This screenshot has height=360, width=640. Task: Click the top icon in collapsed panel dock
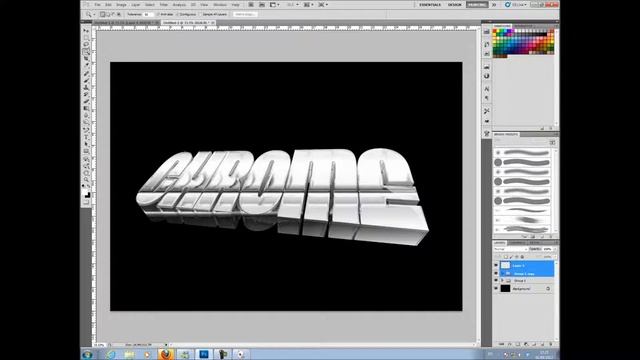[487, 32]
